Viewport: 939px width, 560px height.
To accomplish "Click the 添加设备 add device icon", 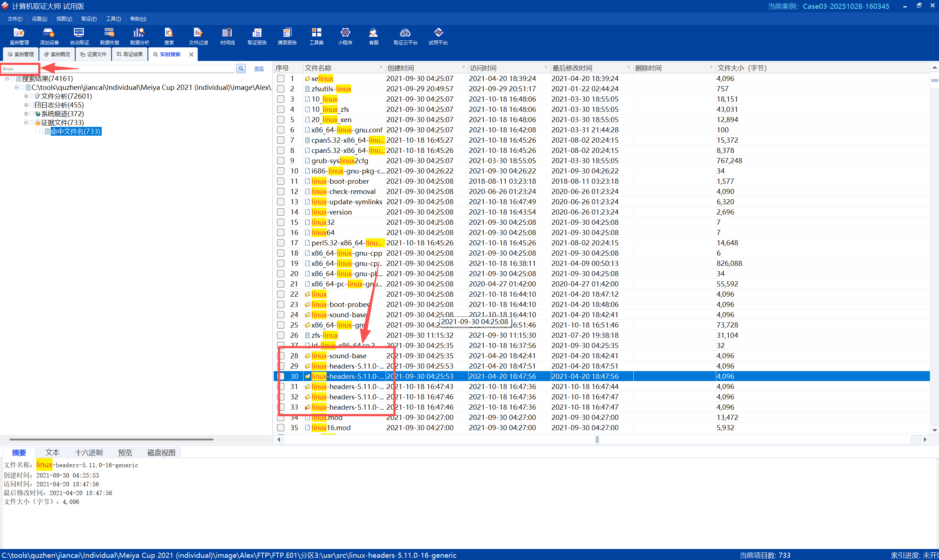I will 49,36.
